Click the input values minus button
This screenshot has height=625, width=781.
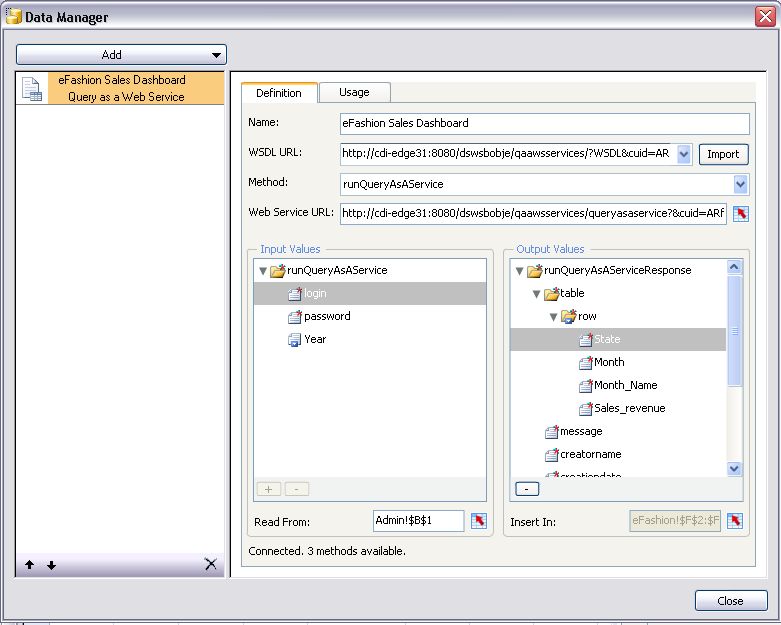(x=297, y=489)
